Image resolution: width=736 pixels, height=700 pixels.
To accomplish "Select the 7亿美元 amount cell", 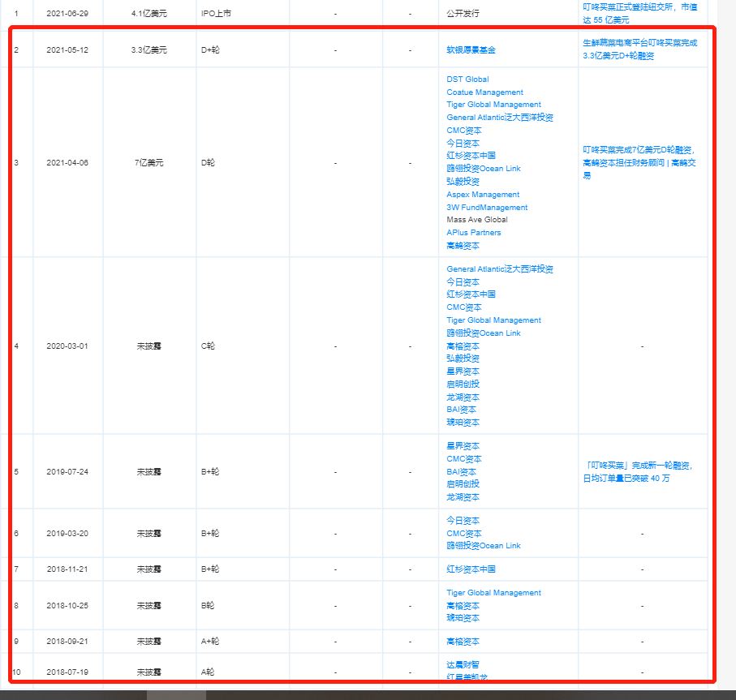I will point(148,163).
